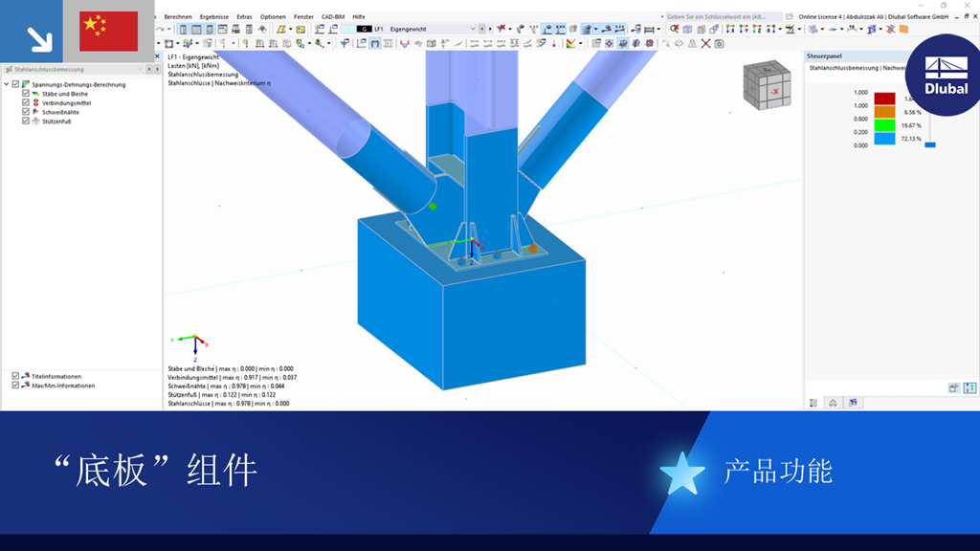This screenshot has width=980, height=551.
Task: Click navigator panel left scroll arrow
Action: 149,69
